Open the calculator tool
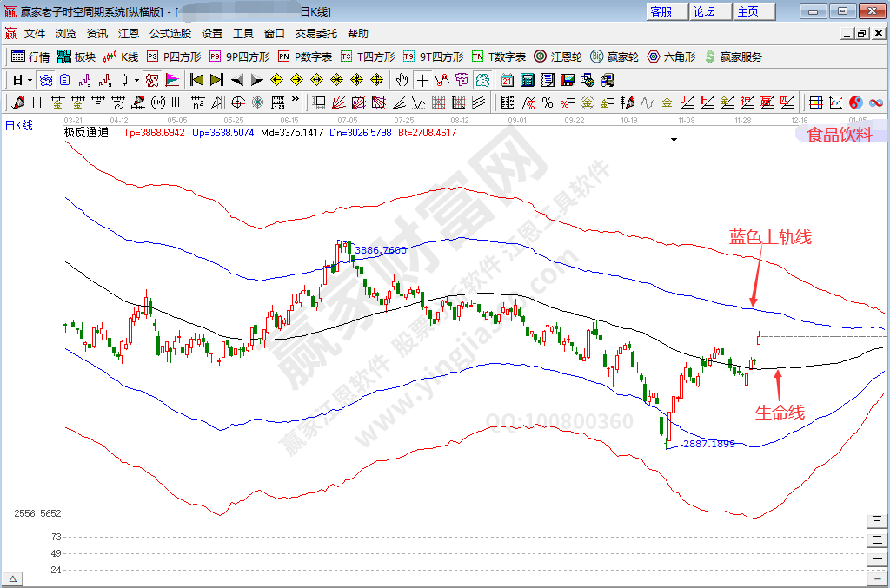 (527, 80)
